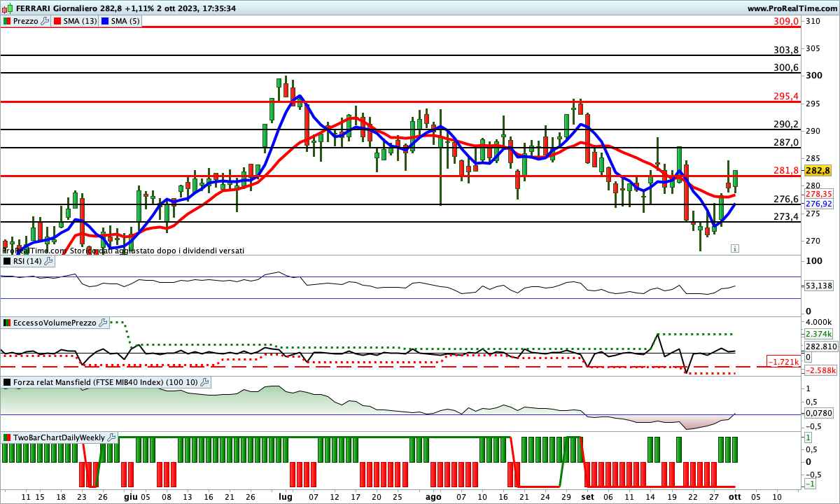Viewport: 840px width, 504px height.
Task: Click the 290,2 level label
Action: (787, 125)
